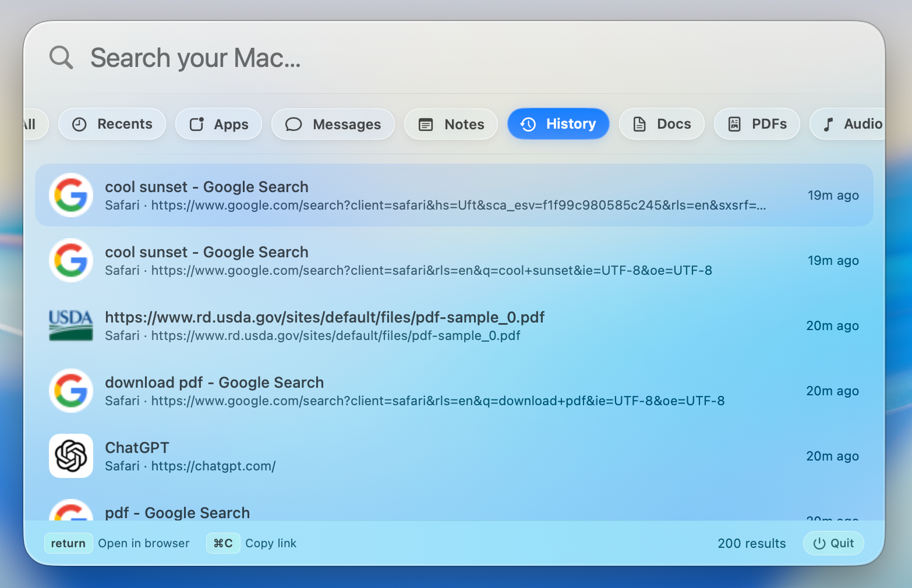Click 20m ago on the ChatGPT row
The image size is (912, 588).
[x=832, y=456]
